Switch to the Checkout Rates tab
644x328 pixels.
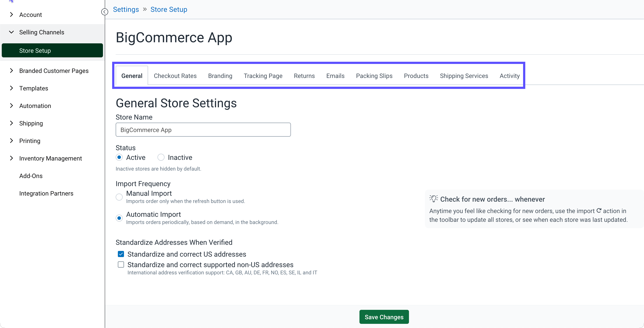(175, 76)
